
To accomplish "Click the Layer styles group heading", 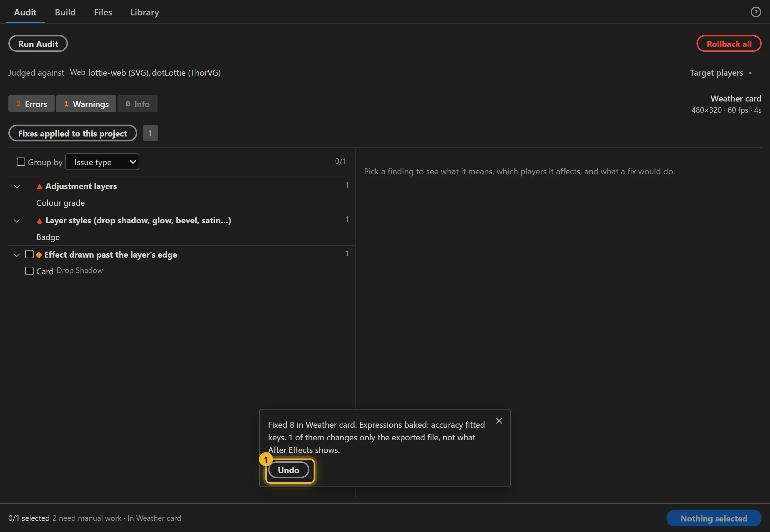I will pyautogui.click(x=138, y=220).
